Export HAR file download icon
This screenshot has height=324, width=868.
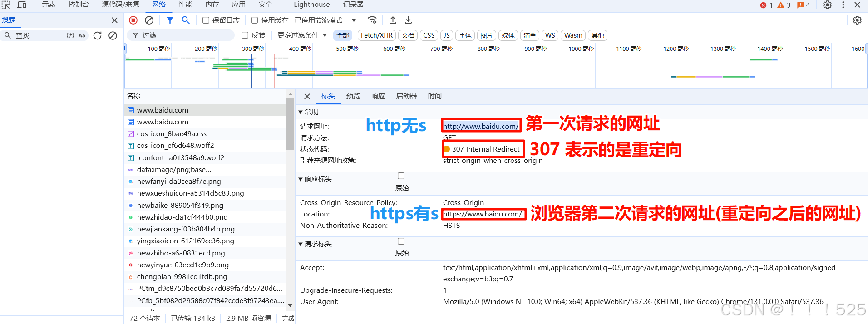(x=409, y=20)
